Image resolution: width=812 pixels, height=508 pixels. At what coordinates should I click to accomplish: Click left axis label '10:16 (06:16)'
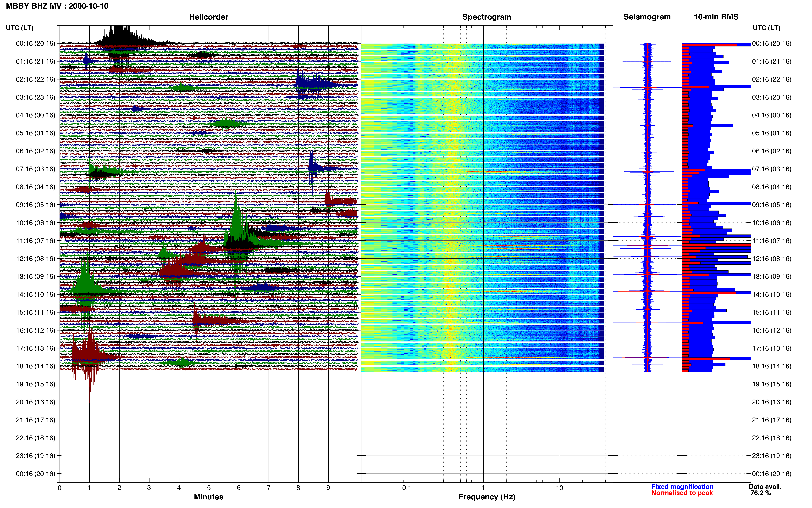tap(36, 223)
